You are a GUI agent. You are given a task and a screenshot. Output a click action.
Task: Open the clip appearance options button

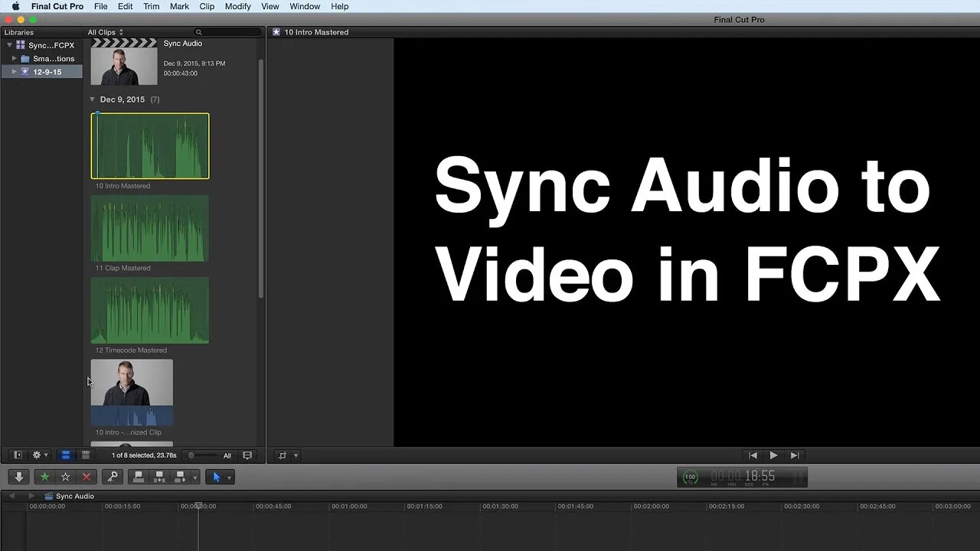pos(247,455)
